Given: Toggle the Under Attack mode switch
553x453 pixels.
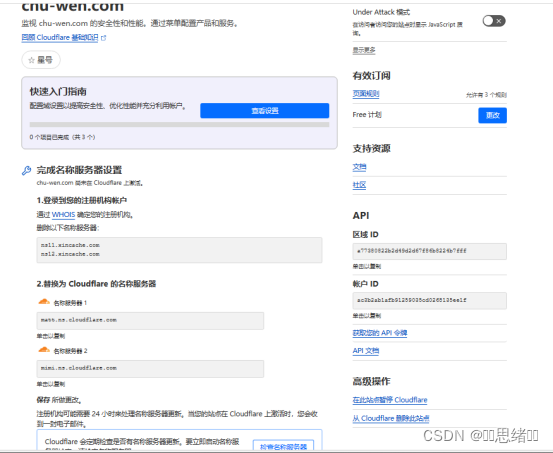Looking at the screenshot, I should [x=494, y=21].
